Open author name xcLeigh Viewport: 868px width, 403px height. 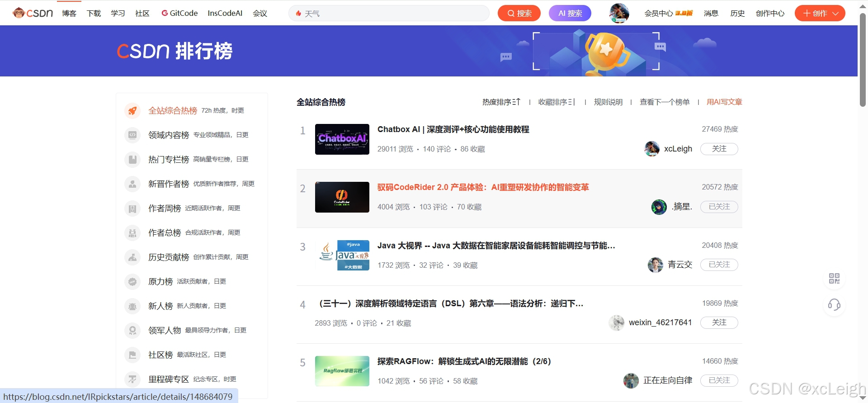678,149
